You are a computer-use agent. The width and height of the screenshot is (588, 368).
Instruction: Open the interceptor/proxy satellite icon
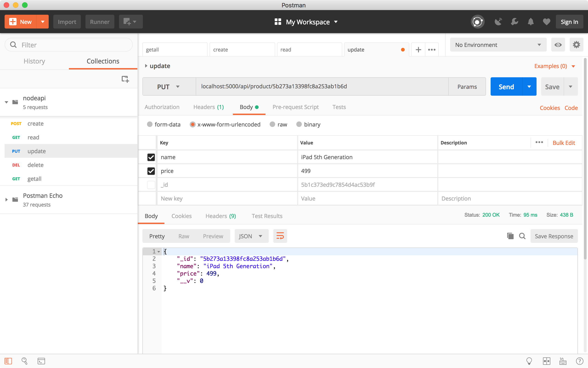click(498, 22)
